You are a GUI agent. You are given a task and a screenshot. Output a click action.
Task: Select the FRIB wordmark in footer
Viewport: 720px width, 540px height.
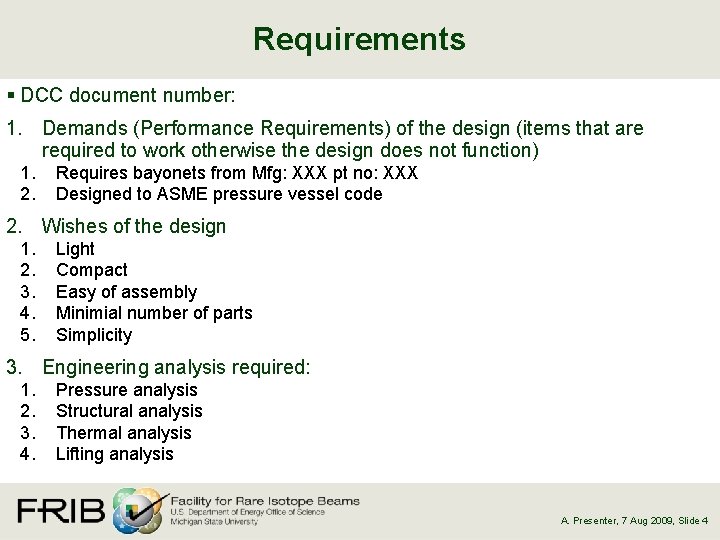(62, 511)
